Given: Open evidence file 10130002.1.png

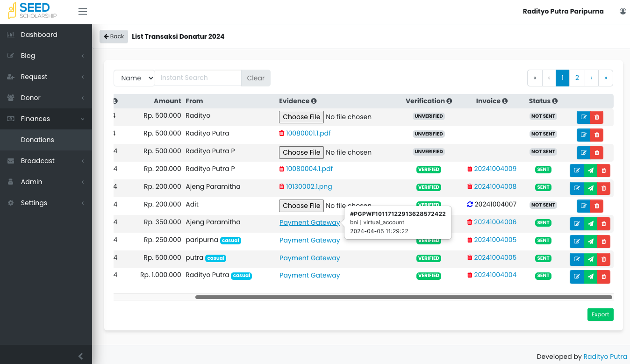Looking at the screenshot, I should tap(309, 186).
